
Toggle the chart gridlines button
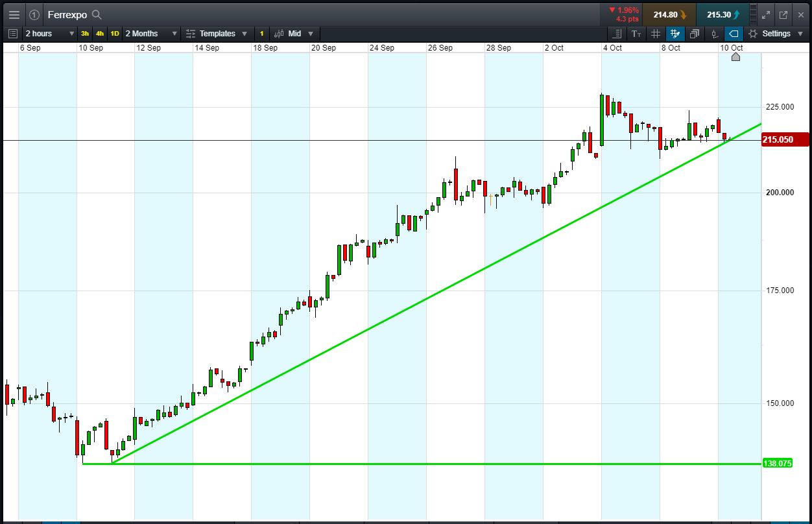pyautogui.click(x=656, y=34)
